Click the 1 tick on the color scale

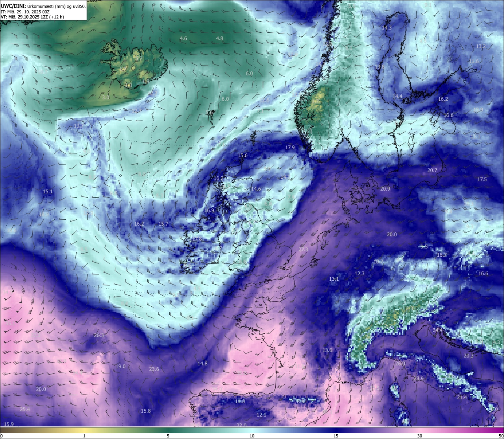click(x=84, y=436)
